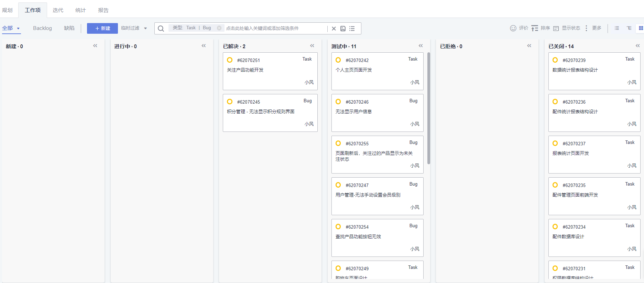Image resolution: width=644 pixels, height=283 pixels.
Task: Open card 数据统计报表结构设计
Action: tap(594, 71)
